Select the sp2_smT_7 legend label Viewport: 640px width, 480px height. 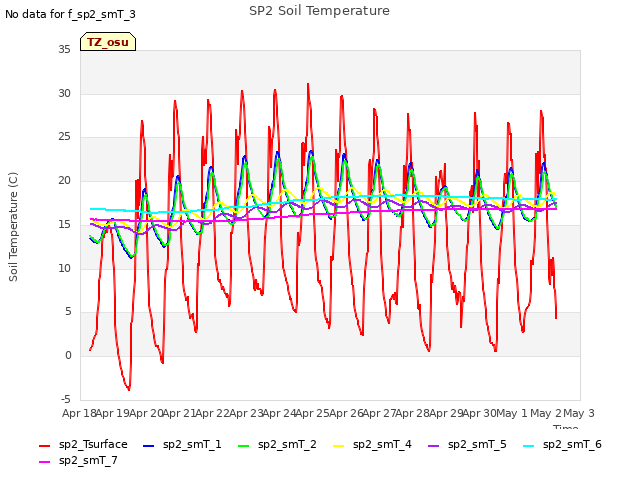pos(88,460)
